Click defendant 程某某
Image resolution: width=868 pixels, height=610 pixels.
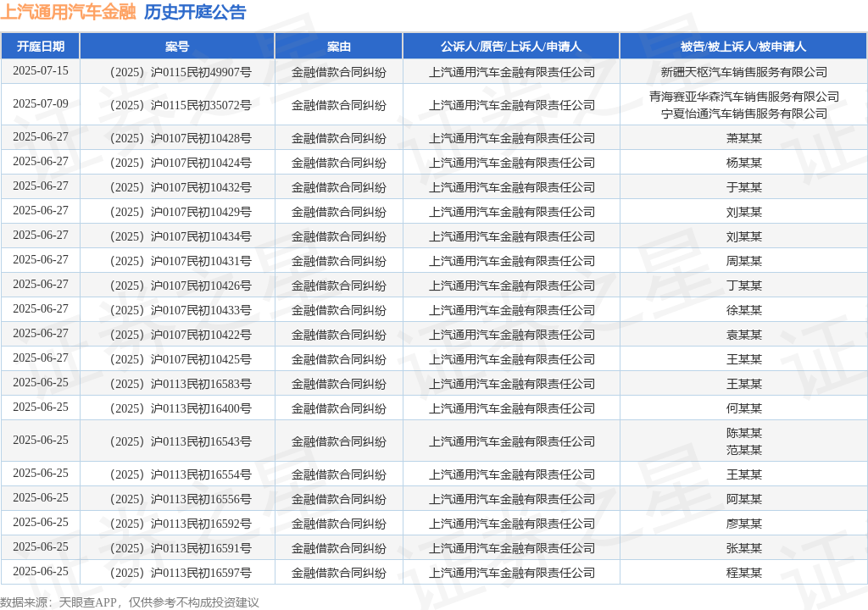(744, 573)
